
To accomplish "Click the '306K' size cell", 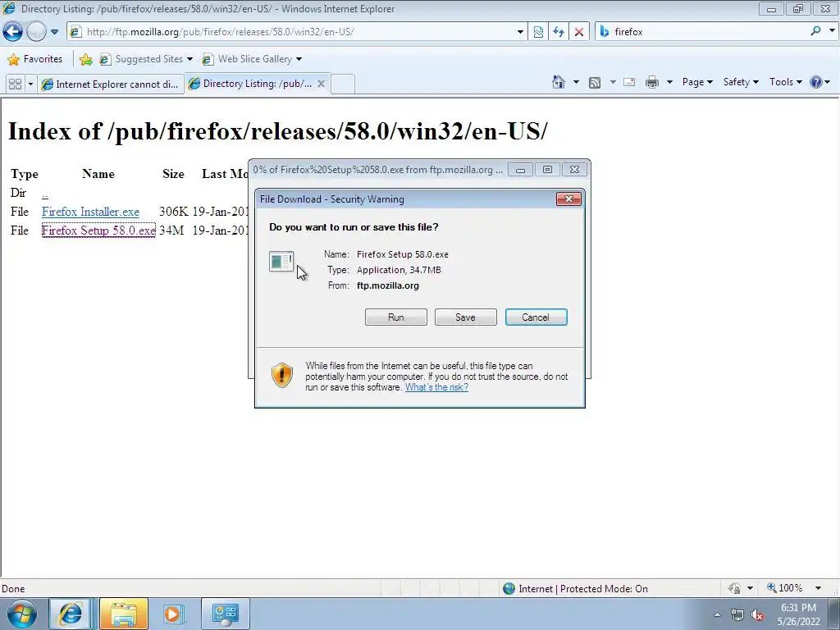I will 174,212.
